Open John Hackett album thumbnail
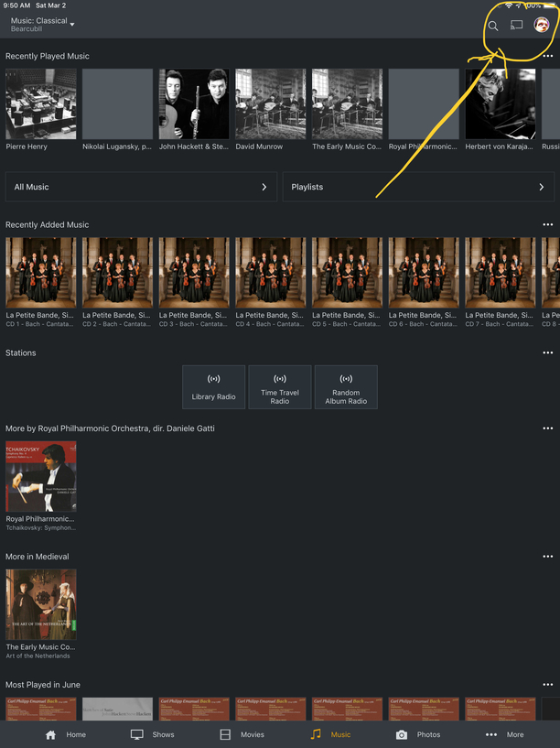The image size is (560, 748). [x=194, y=104]
